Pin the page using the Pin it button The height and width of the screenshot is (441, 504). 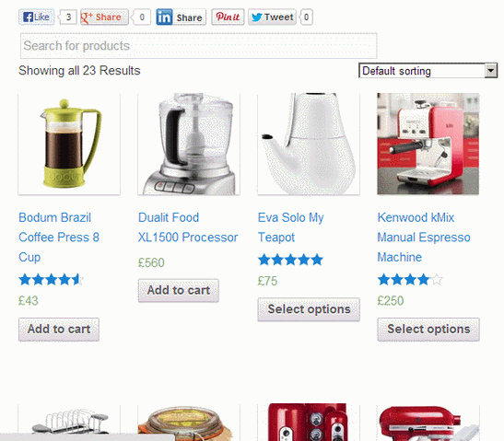[228, 17]
